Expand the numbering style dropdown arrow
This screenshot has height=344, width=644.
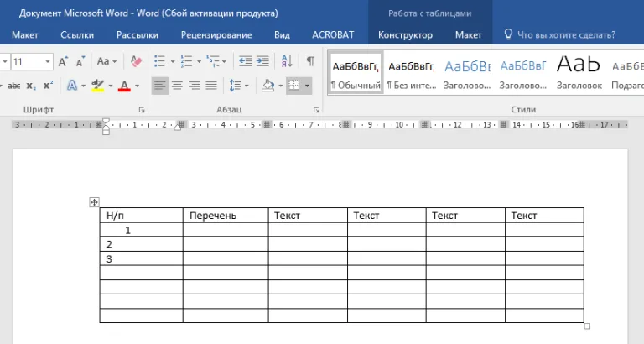coord(199,62)
